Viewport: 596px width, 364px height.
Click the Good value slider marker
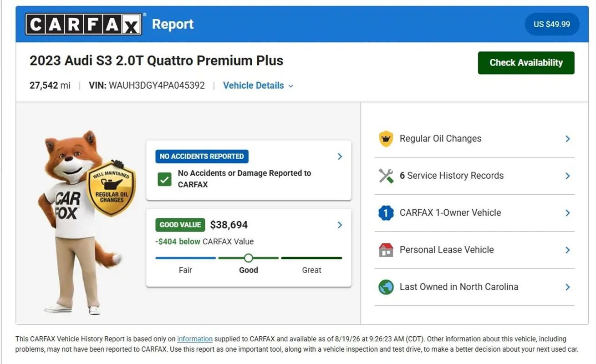click(x=248, y=258)
